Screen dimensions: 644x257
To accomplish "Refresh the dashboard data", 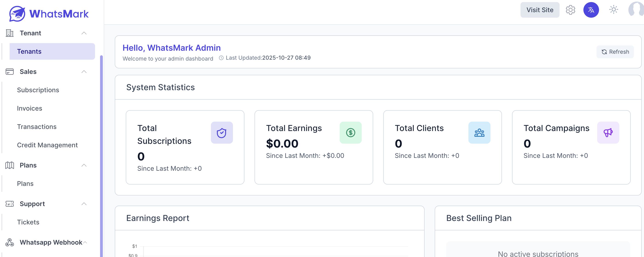I will 615,52.
